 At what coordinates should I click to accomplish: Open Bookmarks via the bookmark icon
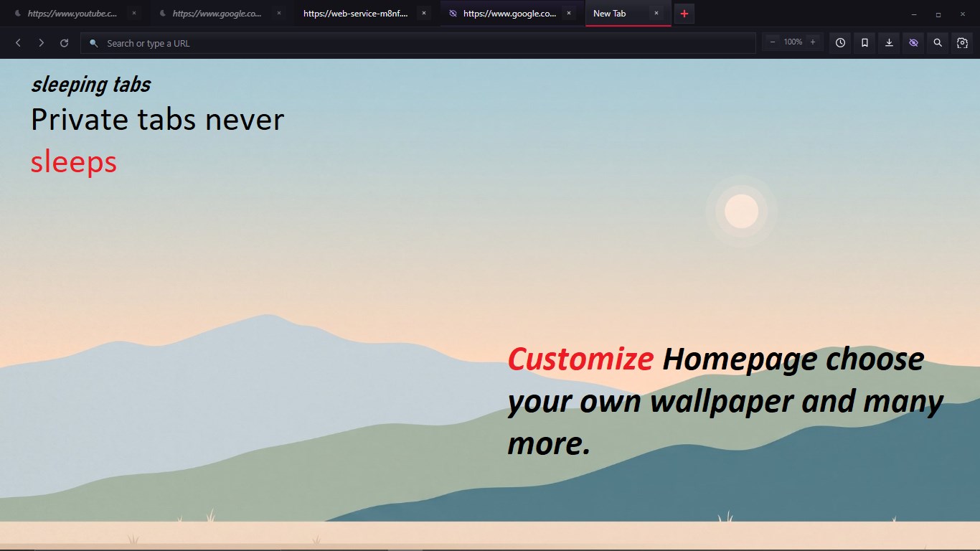tap(864, 43)
